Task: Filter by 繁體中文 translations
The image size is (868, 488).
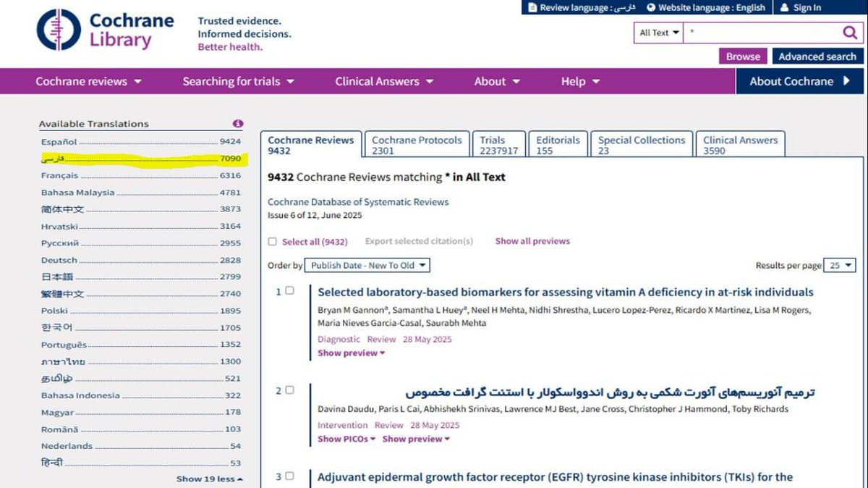Action: pyautogui.click(x=141, y=294)
